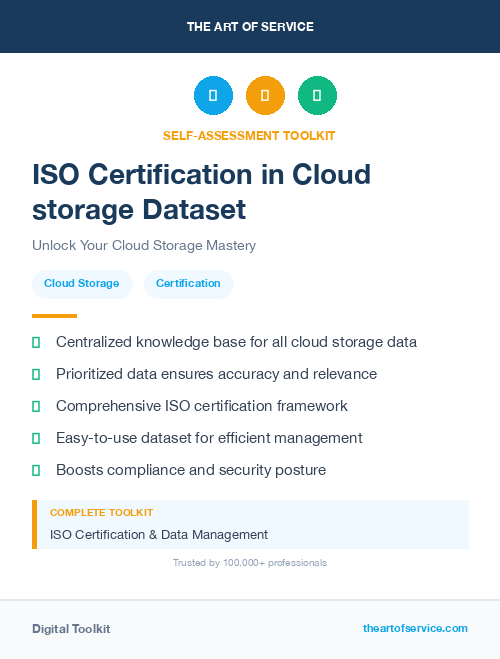
Task: Click bullet icon beside Boosts compliance
Action: pos(36,470)
